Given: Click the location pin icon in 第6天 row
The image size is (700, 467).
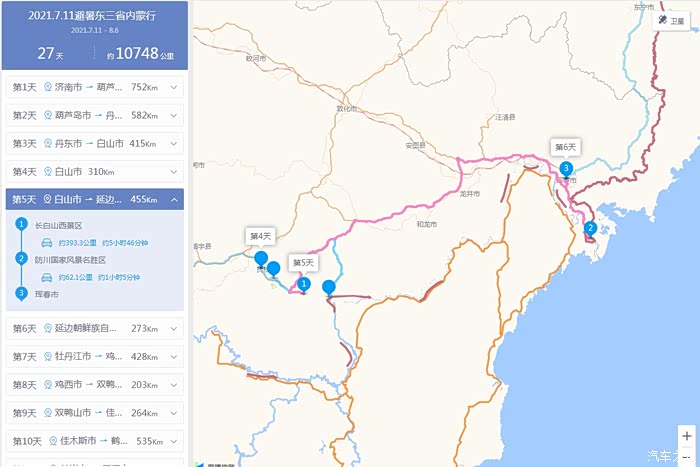Looking at the screenshot, I should (x=48, y=328).
